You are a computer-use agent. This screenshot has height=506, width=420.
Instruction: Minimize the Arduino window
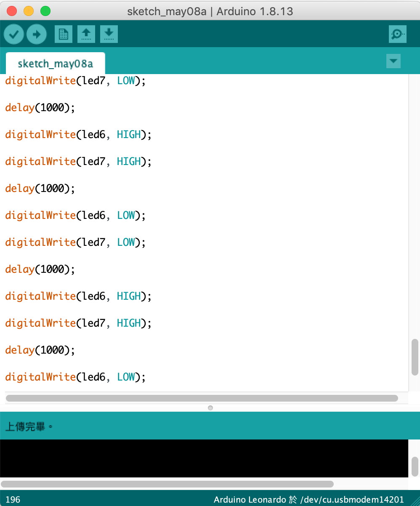pyautogui.click(x=29, y=11)
